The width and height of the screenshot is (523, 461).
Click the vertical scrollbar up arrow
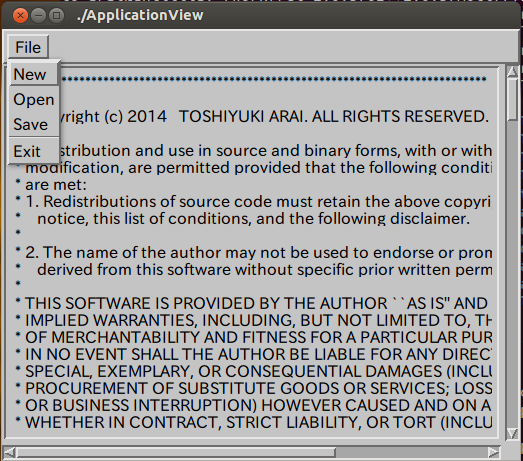point(512,71)
